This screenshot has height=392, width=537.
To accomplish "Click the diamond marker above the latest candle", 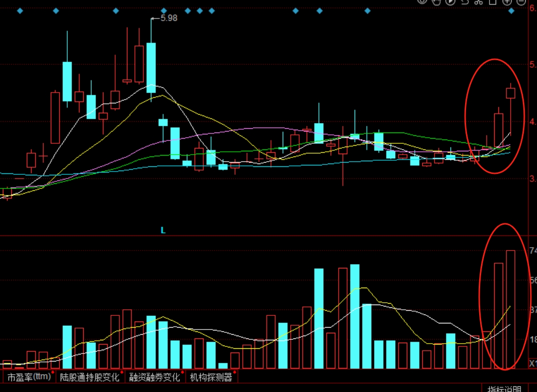I will [x=511, y=11].
